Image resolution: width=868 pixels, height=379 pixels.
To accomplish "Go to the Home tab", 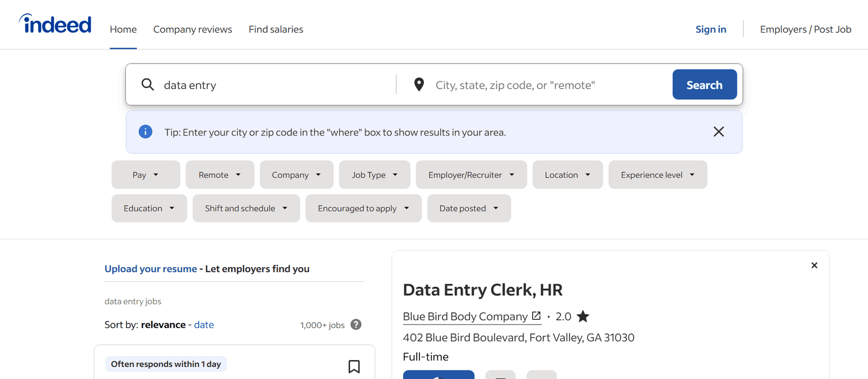I will (x=123, y=29).
